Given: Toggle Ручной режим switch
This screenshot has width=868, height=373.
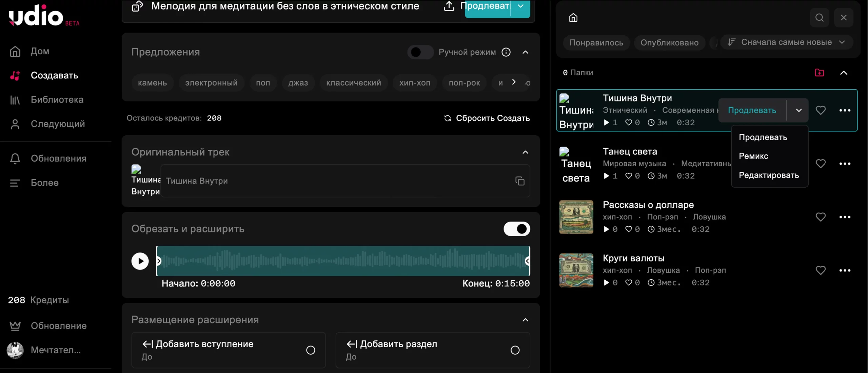Looking at the screenshot, I should [420, 52].
